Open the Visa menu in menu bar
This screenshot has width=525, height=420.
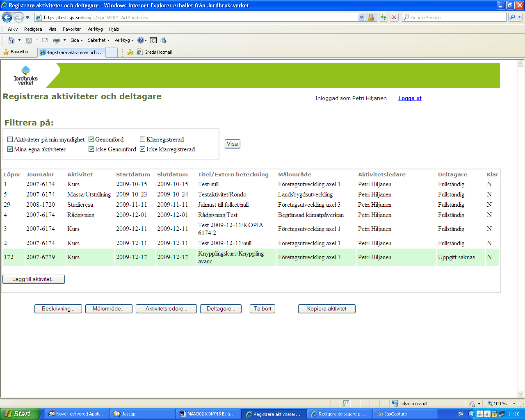pyautogui.click(x=52, y=29)
